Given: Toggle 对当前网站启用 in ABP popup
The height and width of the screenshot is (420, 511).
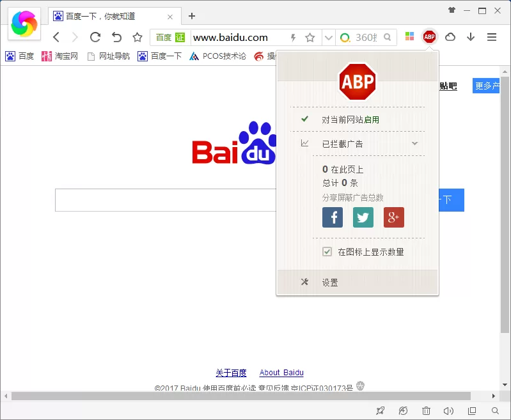Looking at the screenshot, I should [358, 120].
